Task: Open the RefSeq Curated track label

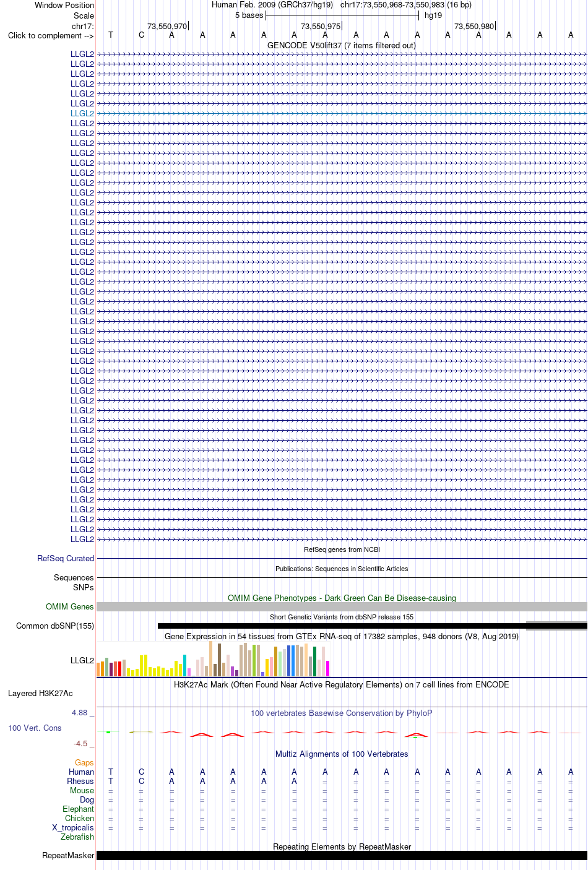Action: (66, 558)
